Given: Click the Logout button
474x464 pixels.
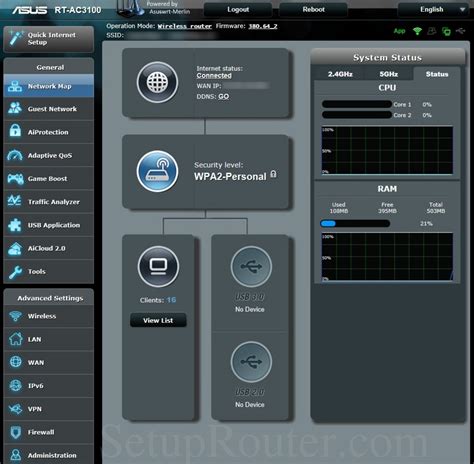Looking at the screenshot, I should (238, 10).
